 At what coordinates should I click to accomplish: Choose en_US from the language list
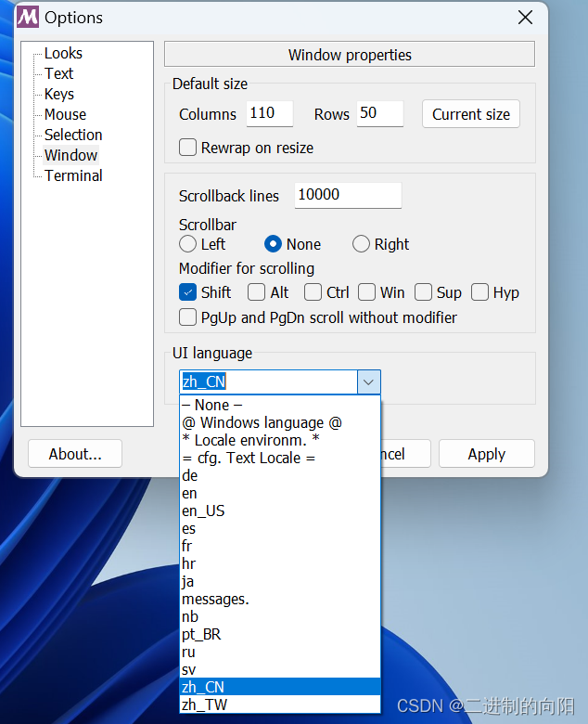[x=280, y=511]
